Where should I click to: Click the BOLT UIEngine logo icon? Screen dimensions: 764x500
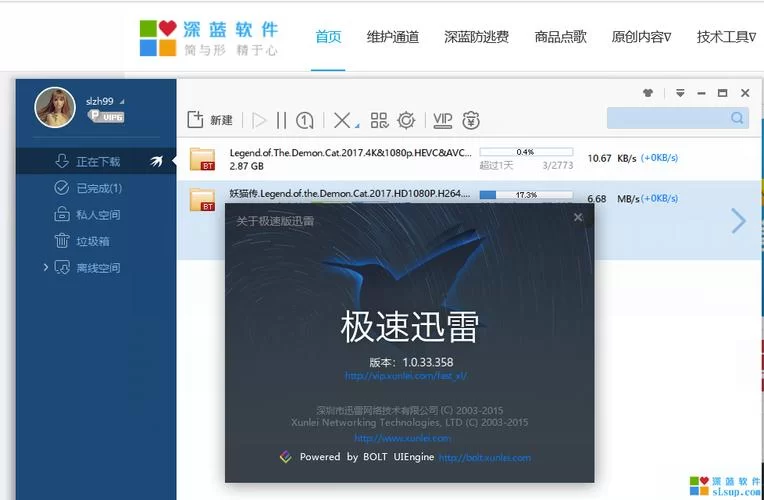coord(286,457)
